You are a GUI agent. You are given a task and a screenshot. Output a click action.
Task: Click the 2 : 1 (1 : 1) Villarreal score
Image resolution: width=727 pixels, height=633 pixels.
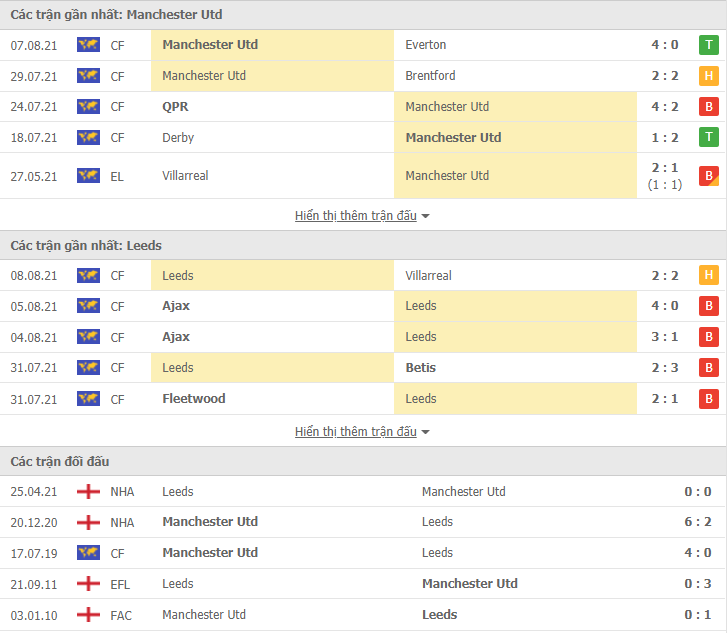coord(665,176)
